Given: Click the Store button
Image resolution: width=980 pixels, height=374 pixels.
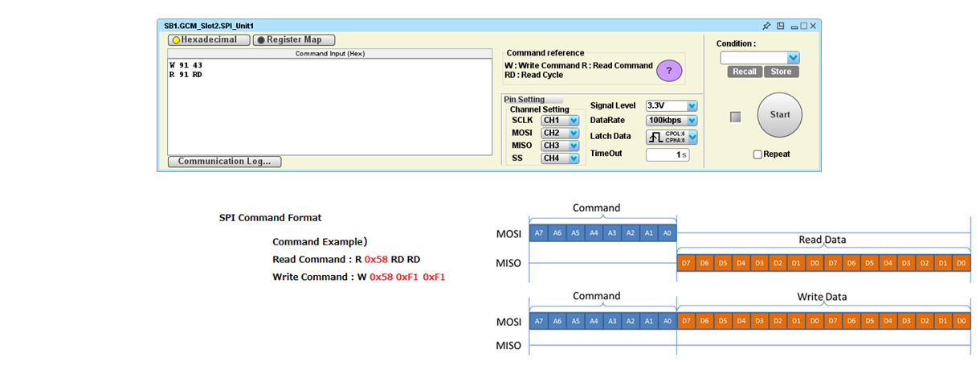Looking at the screenshot, I should click(x=781, y=72).
